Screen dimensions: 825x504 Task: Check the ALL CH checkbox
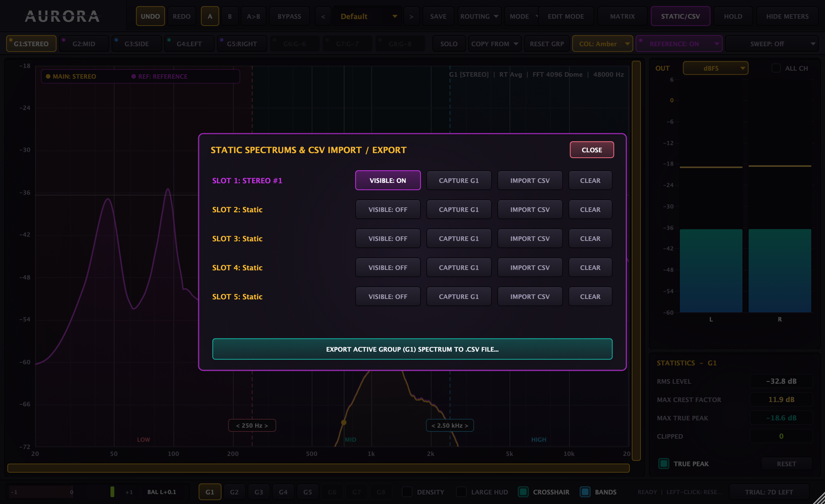click(776, 68)
